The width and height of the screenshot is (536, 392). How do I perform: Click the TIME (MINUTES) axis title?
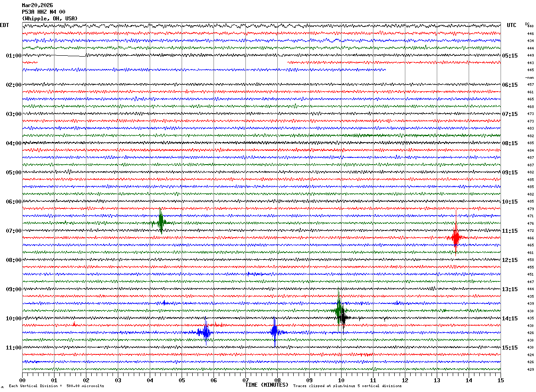(x=267, y=385)
